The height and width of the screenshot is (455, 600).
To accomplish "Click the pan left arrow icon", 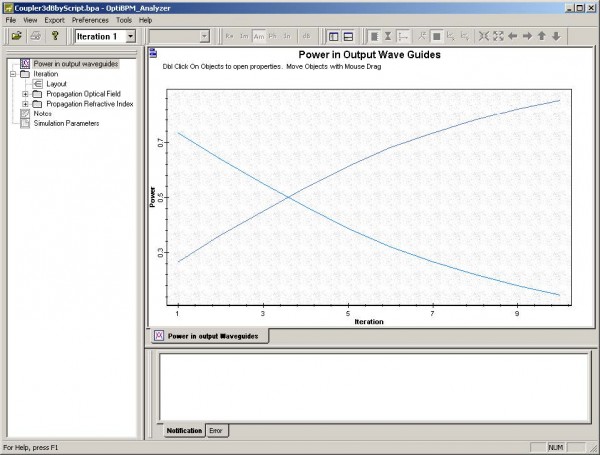I will [513, 36].
